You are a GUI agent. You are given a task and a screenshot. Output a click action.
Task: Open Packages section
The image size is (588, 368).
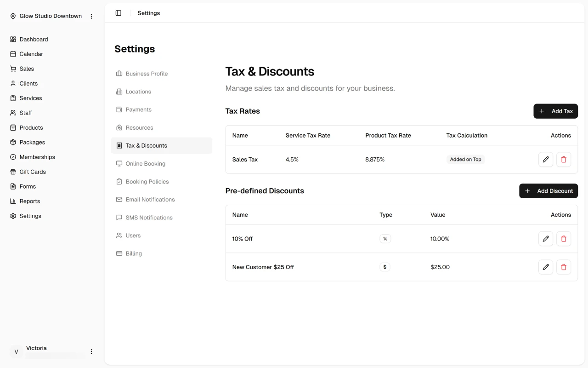[52, 143]
